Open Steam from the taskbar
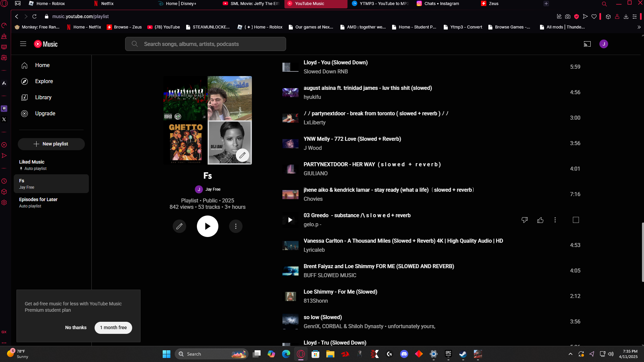The image size is (644, 362). click(x=463, y=354)
